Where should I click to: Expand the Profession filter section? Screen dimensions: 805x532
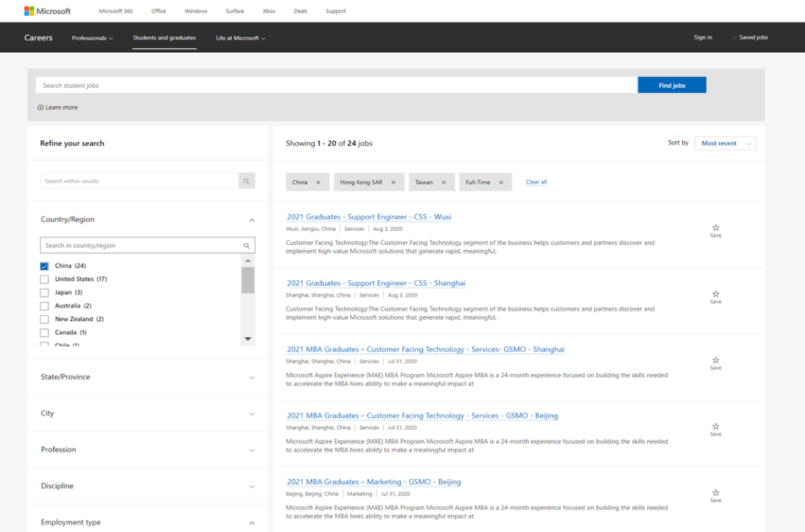(252, 451)
